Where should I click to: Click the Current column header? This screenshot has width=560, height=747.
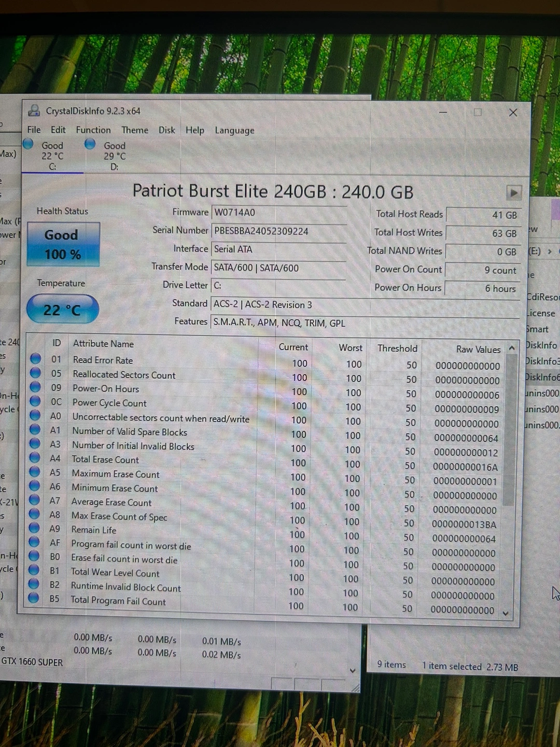click(x=293, y=347)
